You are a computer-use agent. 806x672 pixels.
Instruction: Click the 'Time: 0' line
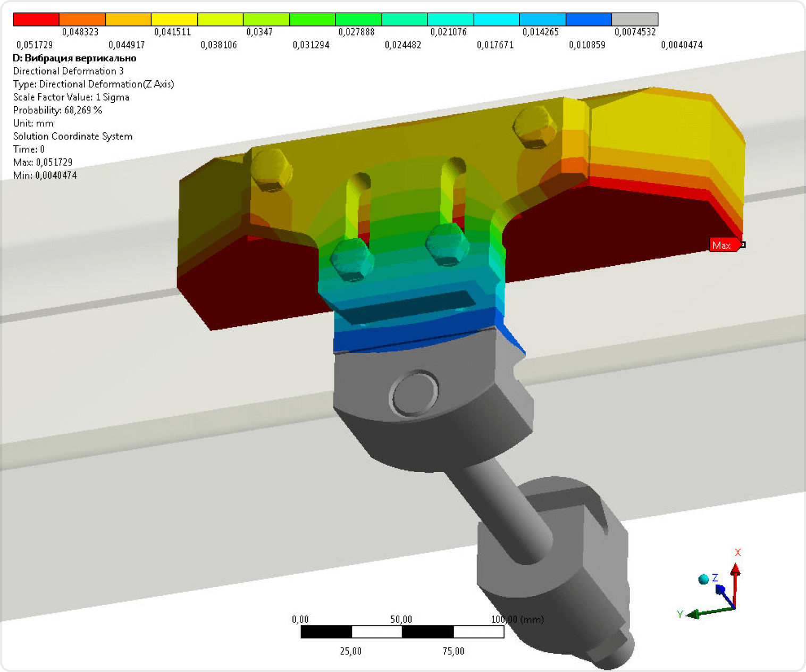29,149
